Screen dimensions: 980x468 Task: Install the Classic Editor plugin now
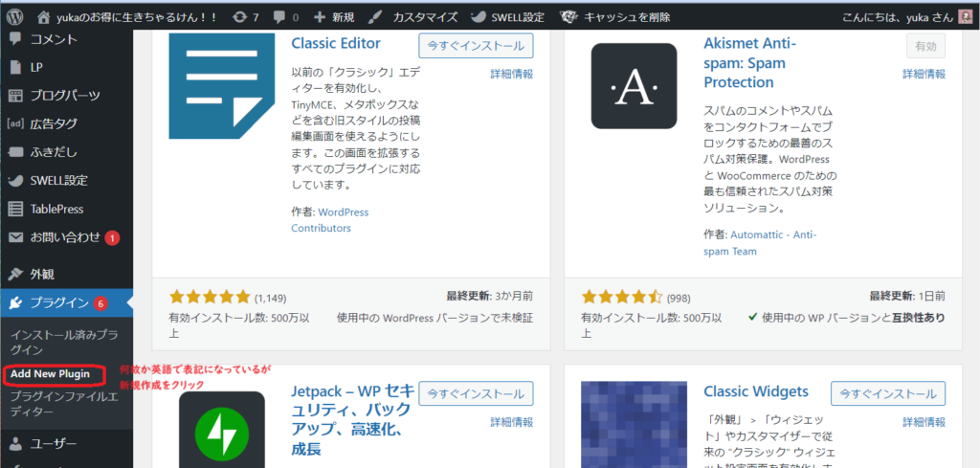pyautogui.click(x=476, y=45)
